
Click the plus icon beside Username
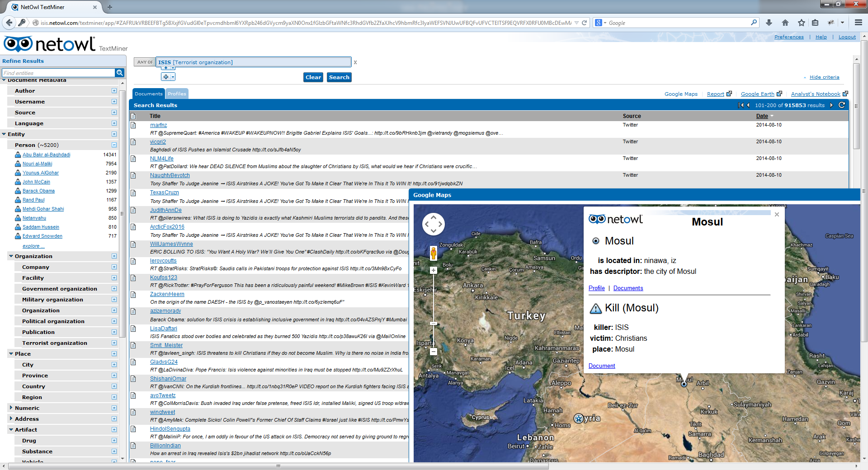pyautogui.click(x=114, y=102)
